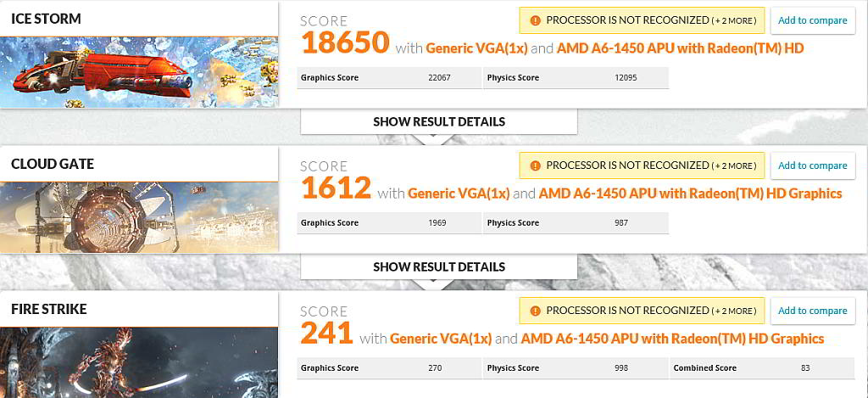Expand Show Result Details under Ice Storm

439,121
